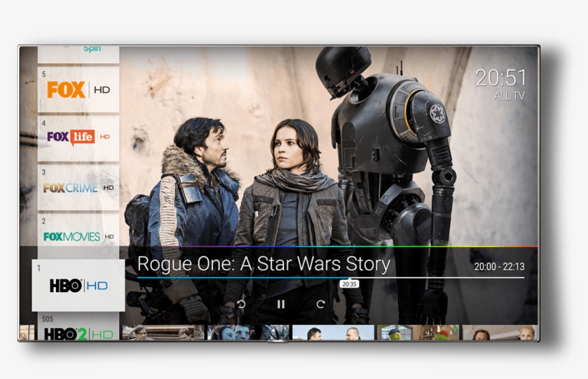Open the ALL TV category label
The image size is (588, 379).
point(509,96)
